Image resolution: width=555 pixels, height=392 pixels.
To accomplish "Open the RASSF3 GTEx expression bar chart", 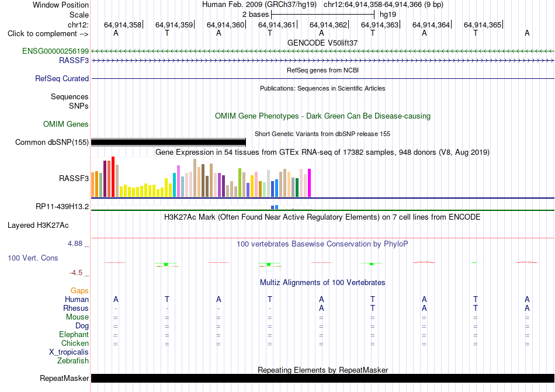I will (201, 176).
